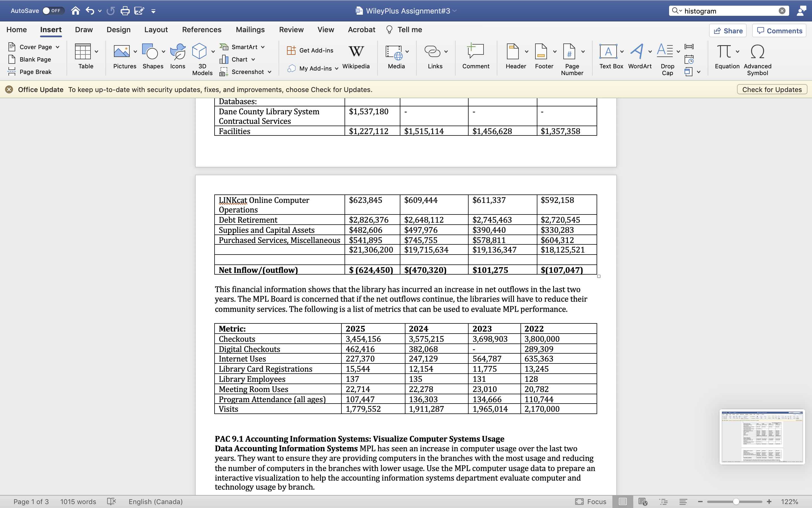
Task: Click the Date & Time calendar icon
Action: 689,60
